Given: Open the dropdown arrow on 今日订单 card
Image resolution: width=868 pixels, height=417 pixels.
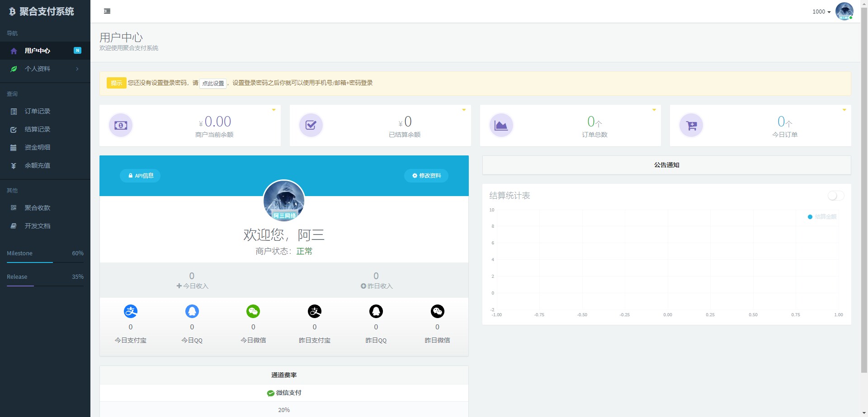Looking at the screenshot, I should (844, 110).
